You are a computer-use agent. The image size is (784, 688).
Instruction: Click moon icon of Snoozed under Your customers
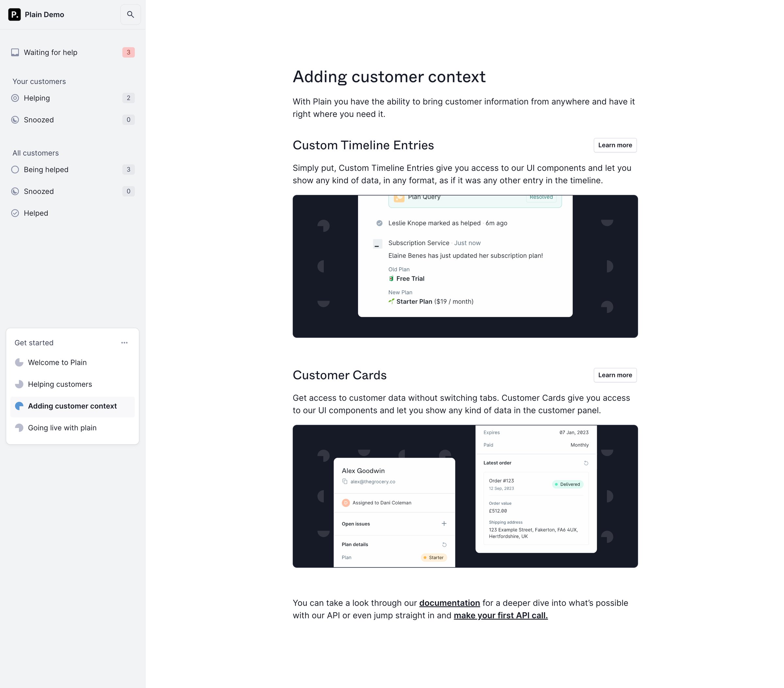pos(15,120)
